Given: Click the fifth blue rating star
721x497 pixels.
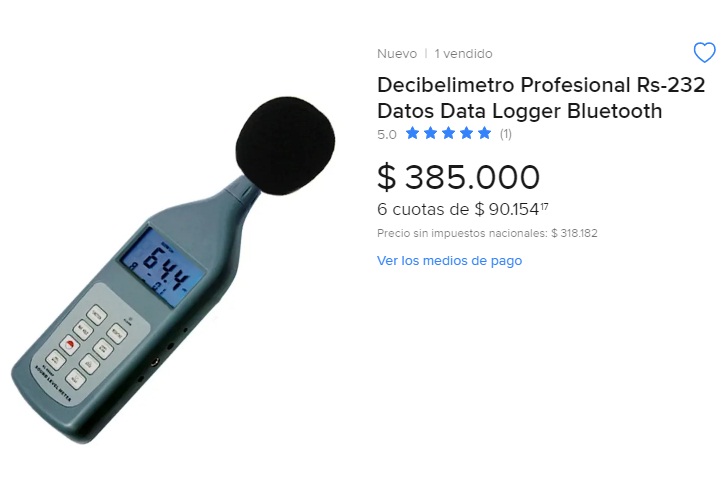Looking at the screenshot, I should [484, 133].
